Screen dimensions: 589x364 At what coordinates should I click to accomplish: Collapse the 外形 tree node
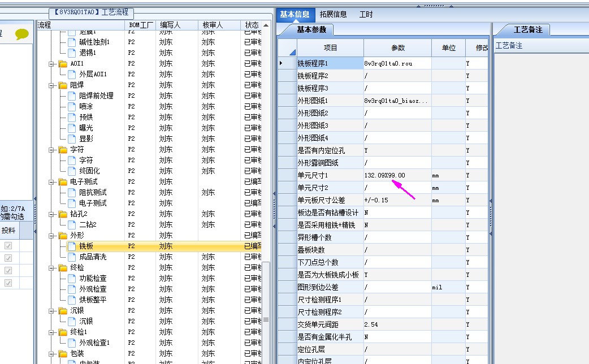(51, 236)
